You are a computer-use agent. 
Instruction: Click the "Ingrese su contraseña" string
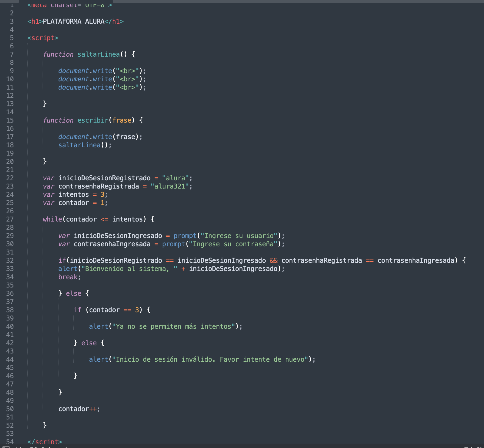[x=233, y=244]
